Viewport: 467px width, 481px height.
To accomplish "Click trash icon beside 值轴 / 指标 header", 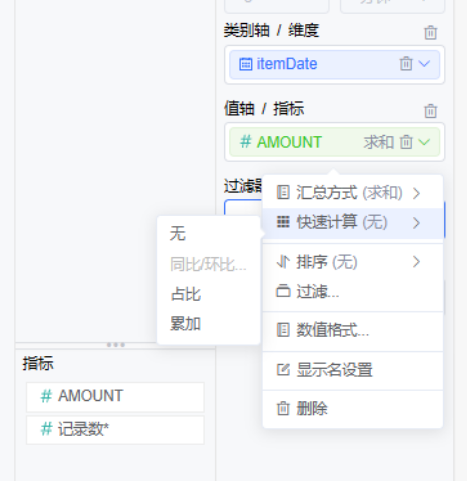I will tap(430, 111).
